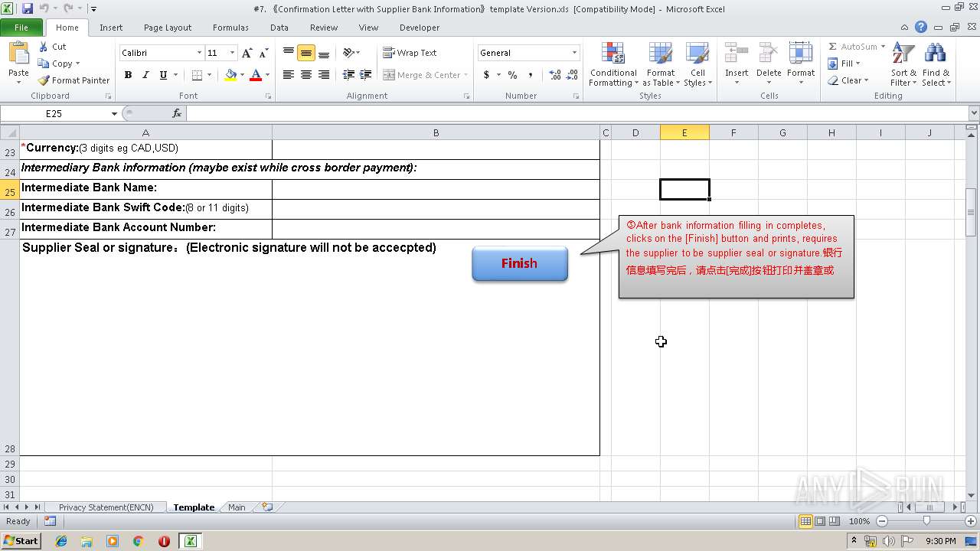980x551 pixels.
Task: Toggle Italic formatting
Action: [x=145, y=75]
